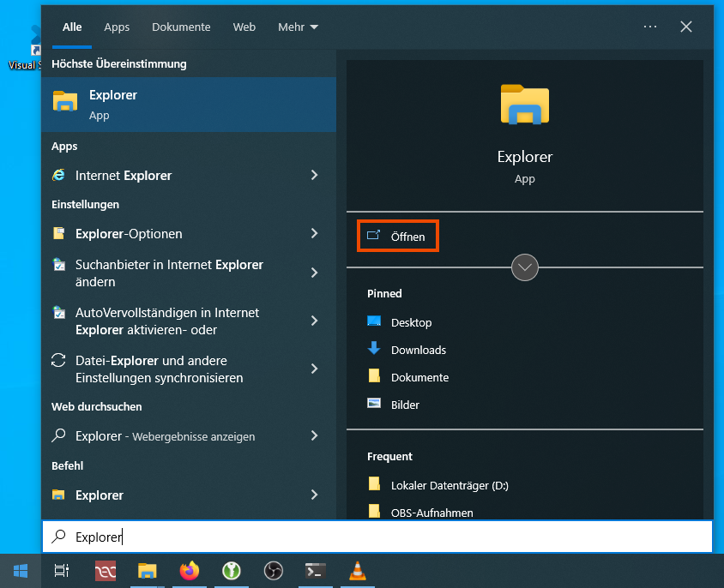
Task: Open Task View in taskbar
Action: point(62,571)
